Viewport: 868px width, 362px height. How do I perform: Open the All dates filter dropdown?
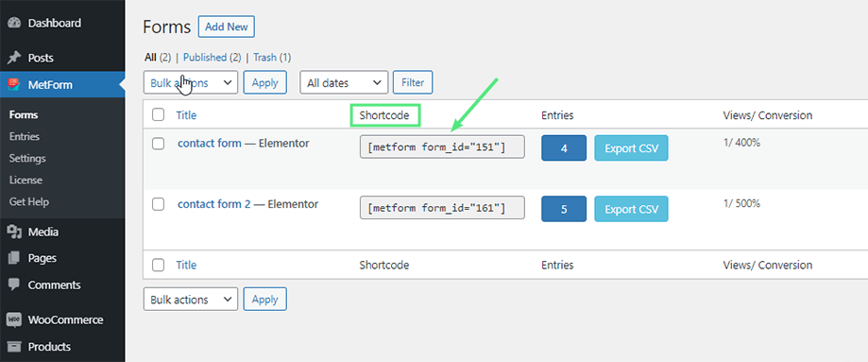click(344, 82)
